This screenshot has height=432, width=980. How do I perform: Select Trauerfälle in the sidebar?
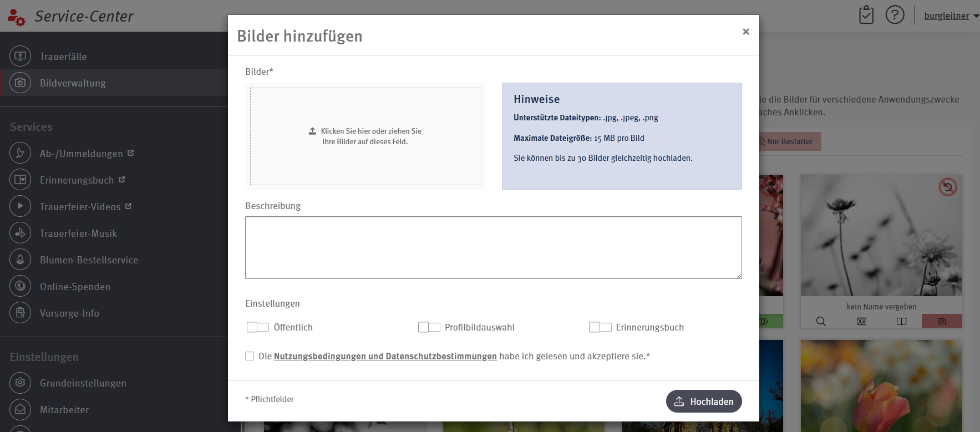[63, 57]
